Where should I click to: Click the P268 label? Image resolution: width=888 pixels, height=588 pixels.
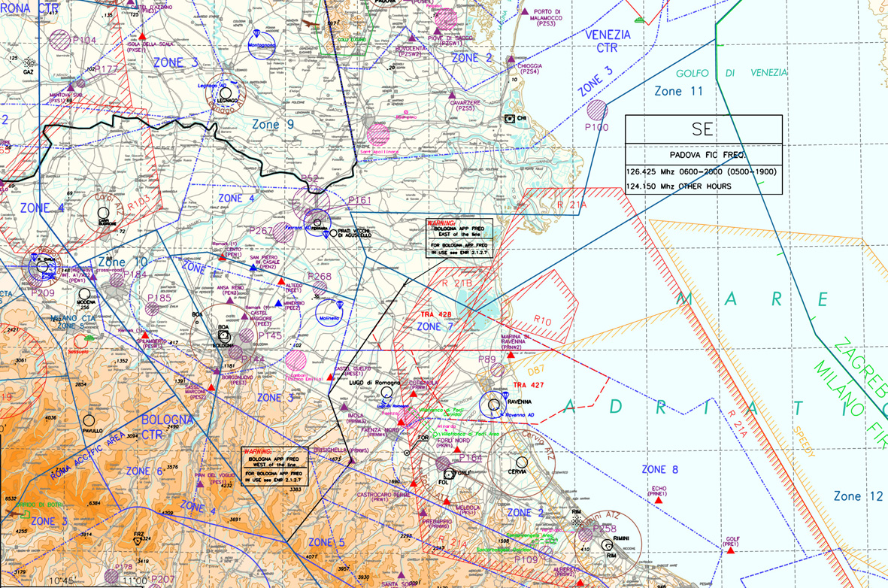pos(320,277)
